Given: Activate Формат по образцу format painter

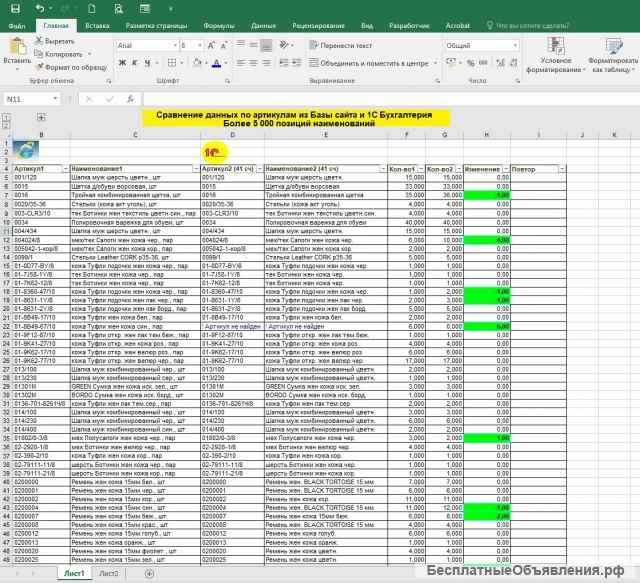Looking at the screenshot, I should [71, 67].
